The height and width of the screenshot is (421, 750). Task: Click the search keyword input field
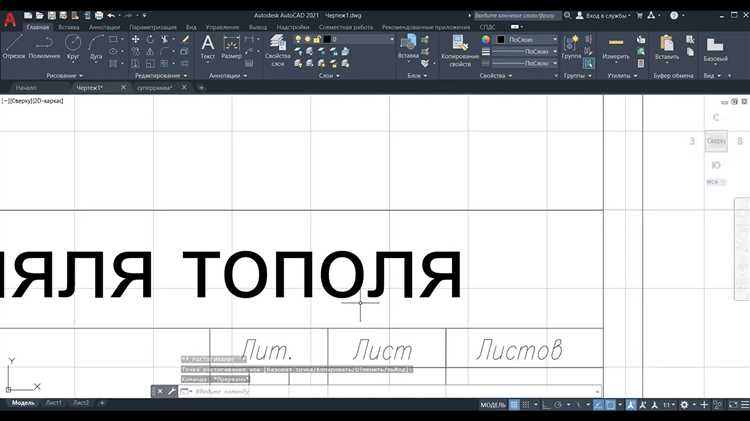518,15
